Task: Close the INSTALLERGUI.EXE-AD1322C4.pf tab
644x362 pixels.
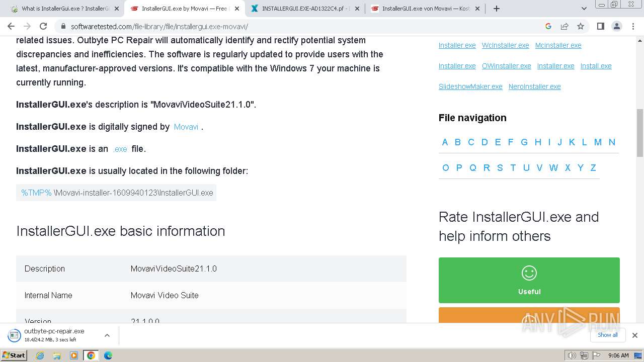Action: point(357,9)
